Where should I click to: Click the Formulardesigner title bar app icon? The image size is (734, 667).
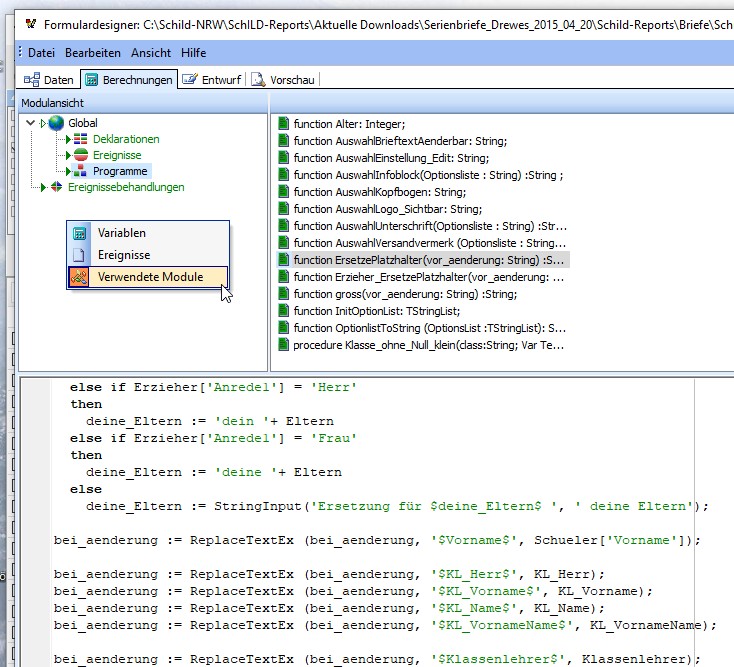click(31, 24)
